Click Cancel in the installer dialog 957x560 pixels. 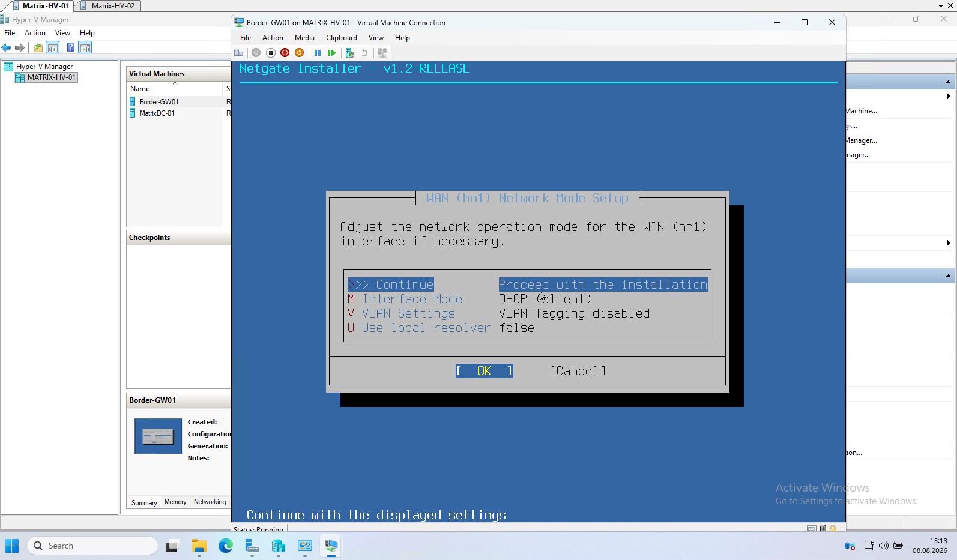(578, 371)
